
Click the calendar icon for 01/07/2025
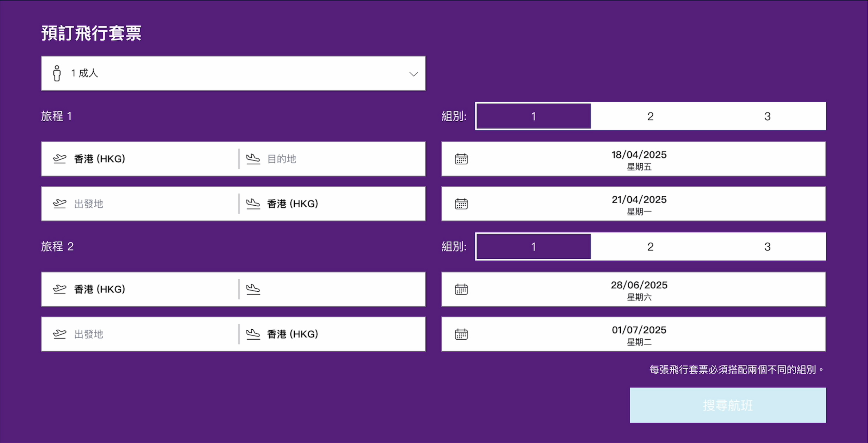pos(461,334)
